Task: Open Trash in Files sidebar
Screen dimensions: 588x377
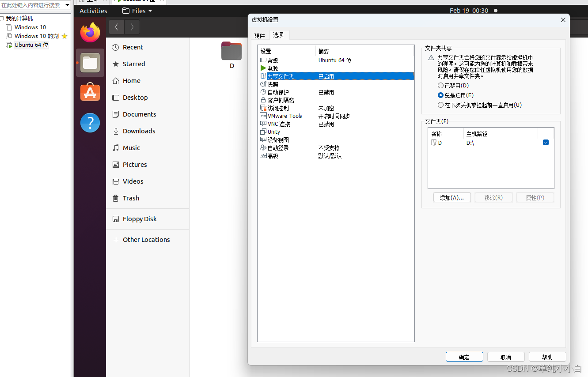Action: coord(148,198)
